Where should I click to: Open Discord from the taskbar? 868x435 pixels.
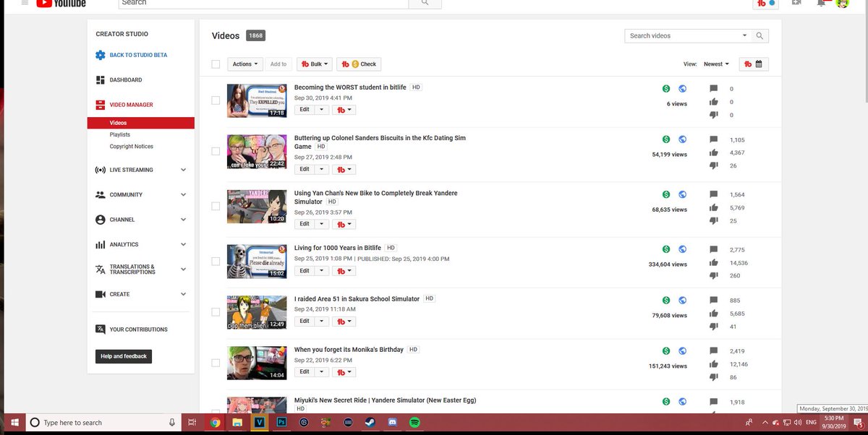(x=393, y=423)
